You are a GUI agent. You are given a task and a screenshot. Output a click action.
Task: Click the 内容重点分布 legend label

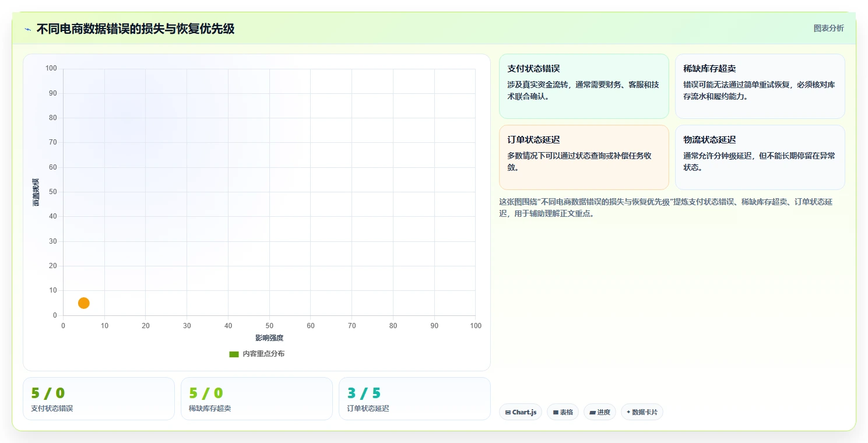coord(263,354)
